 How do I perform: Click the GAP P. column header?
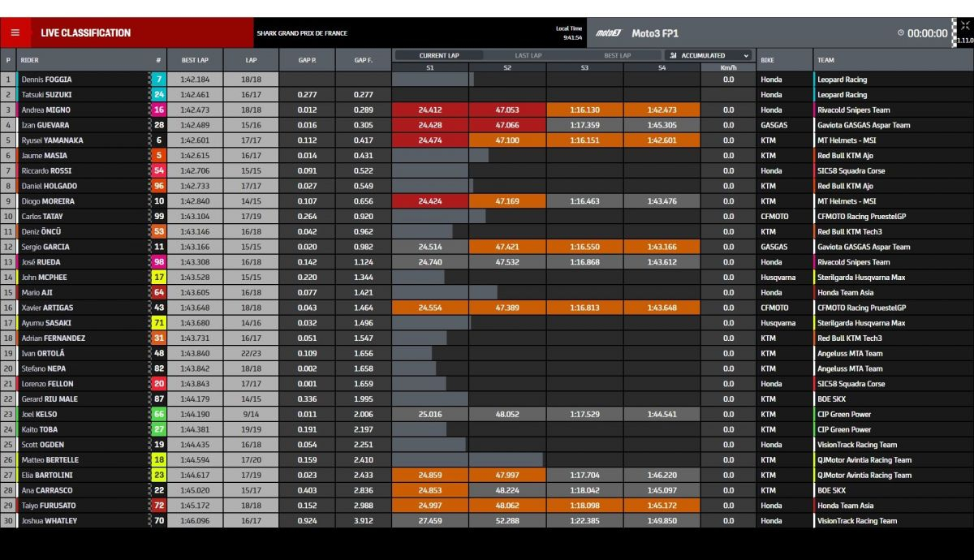pyautogui.click(x=308, y=60)
